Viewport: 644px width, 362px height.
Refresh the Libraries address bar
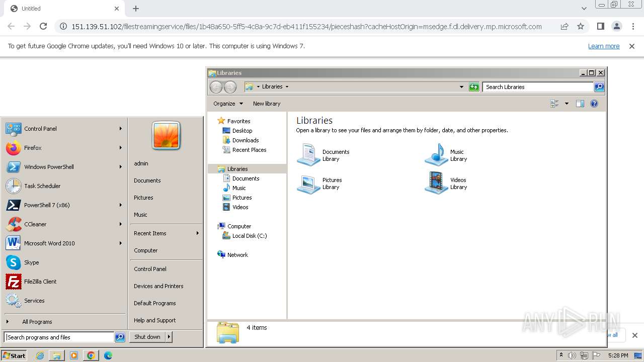[474, 87]
